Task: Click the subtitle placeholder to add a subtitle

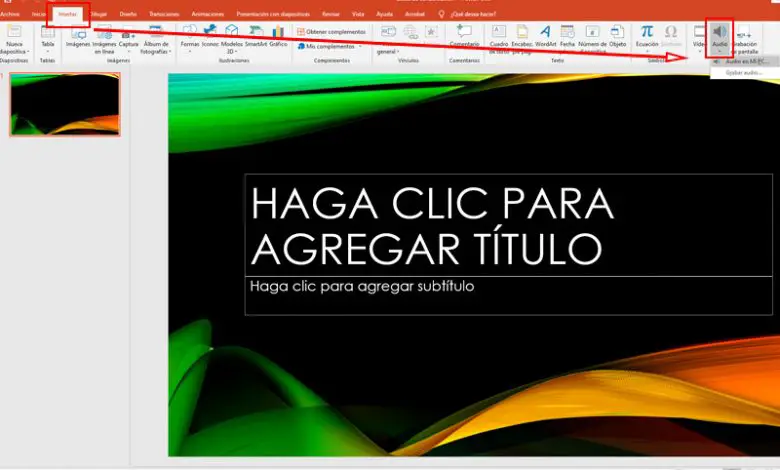Action: [508, 295]
